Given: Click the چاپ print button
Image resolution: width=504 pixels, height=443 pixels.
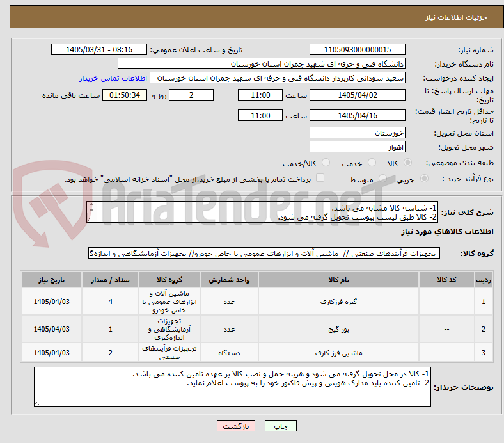Looking at the screenshot, I should [281, 426].
